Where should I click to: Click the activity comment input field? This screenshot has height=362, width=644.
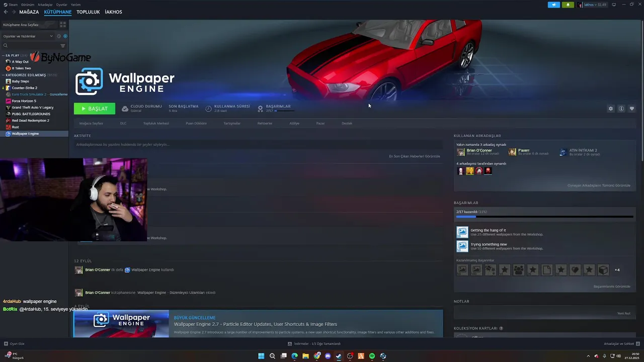(x=258, y=145)
